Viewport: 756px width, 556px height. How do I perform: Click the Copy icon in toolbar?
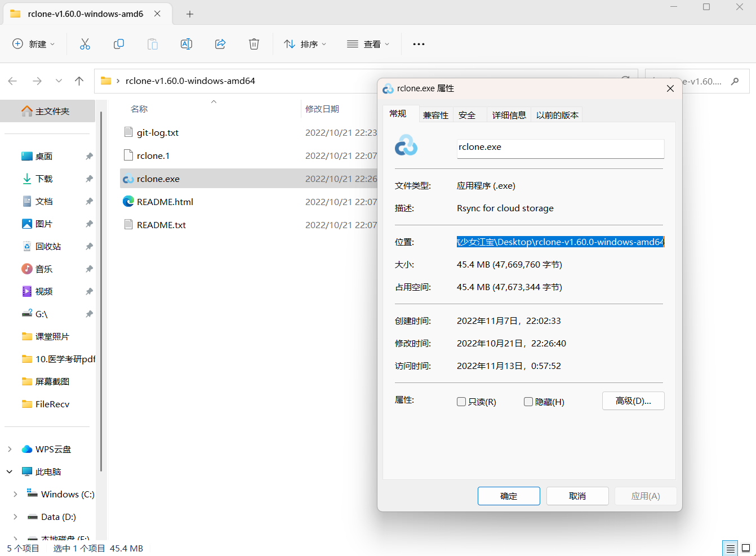[119, 44]
